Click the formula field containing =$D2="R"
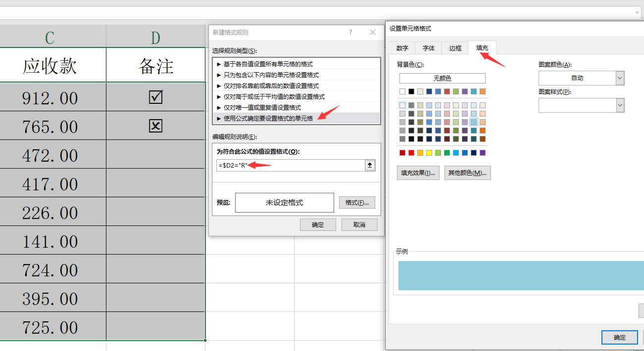This screenshot has width=644, height=351. click(290, 166)
